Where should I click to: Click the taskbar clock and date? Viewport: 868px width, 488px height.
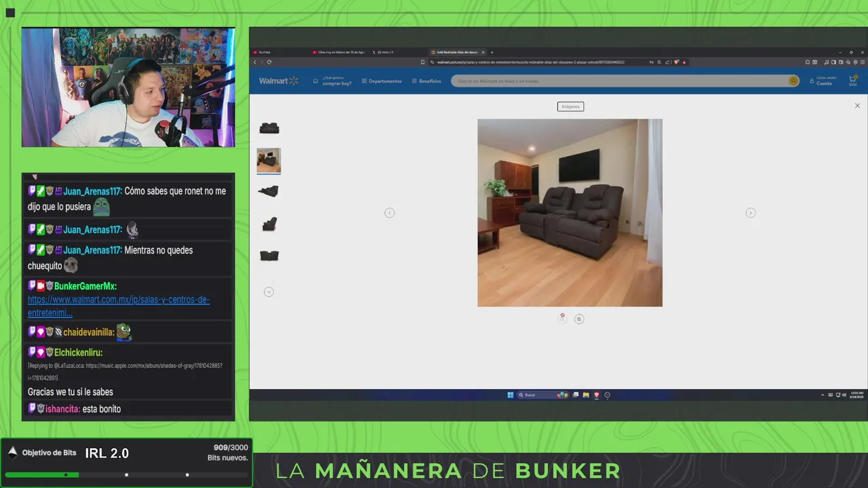pyautogui.click(x=856, y=395)
